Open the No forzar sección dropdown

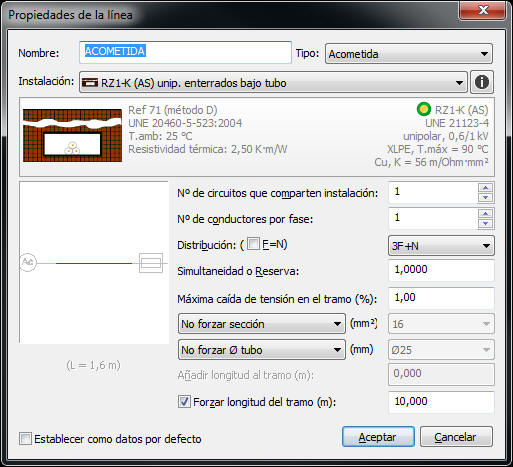pyautogui.click(x=262, y=324)
